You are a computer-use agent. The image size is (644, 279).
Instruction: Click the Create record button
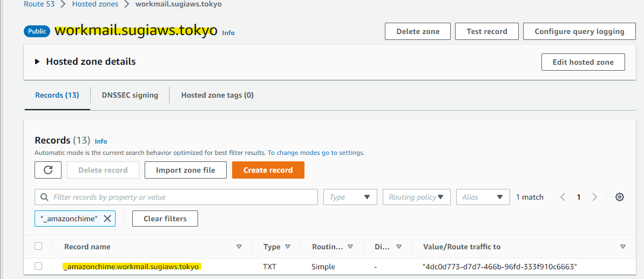point(268,170)
